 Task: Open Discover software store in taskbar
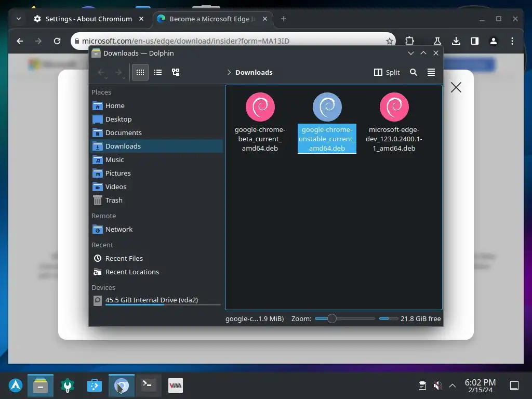[x=95, y=385]
